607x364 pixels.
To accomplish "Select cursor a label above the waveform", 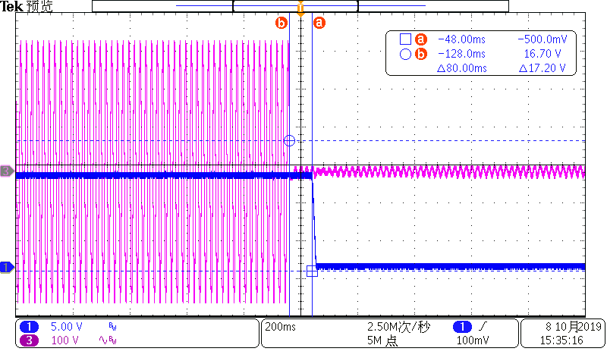I will click(319, 23).
